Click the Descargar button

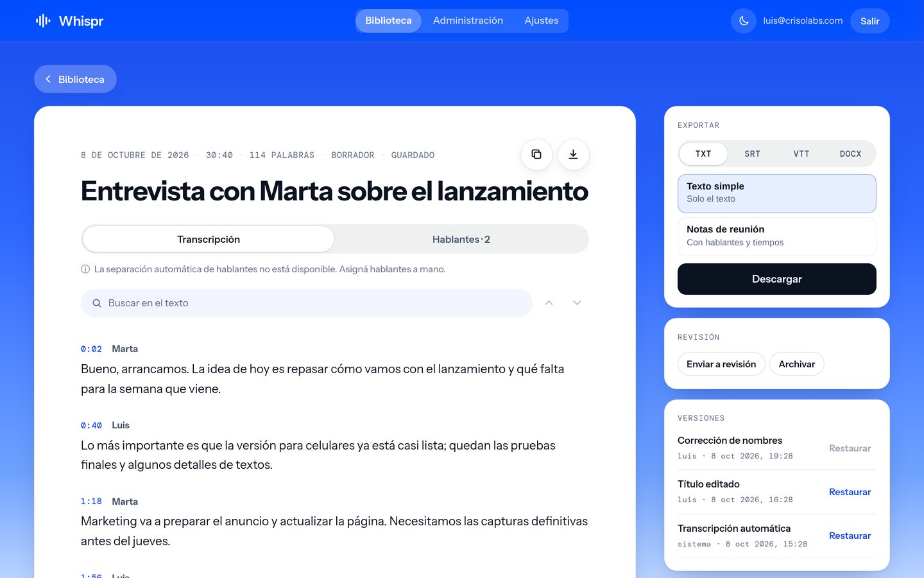pyautogui.click(x=777, y=279)
